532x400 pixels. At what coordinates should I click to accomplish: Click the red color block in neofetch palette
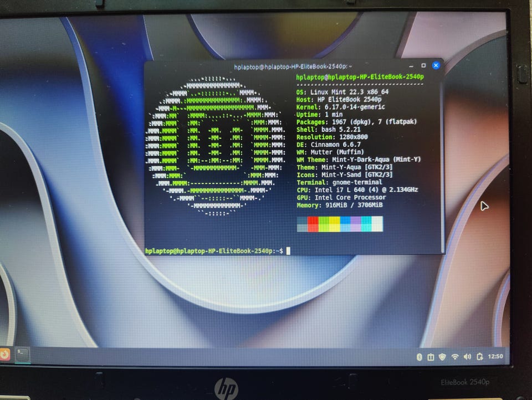point(313,224)
